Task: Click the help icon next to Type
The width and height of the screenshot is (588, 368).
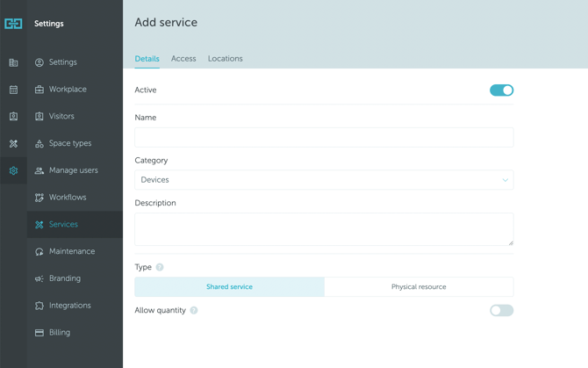Action: (x=160, y=267)
